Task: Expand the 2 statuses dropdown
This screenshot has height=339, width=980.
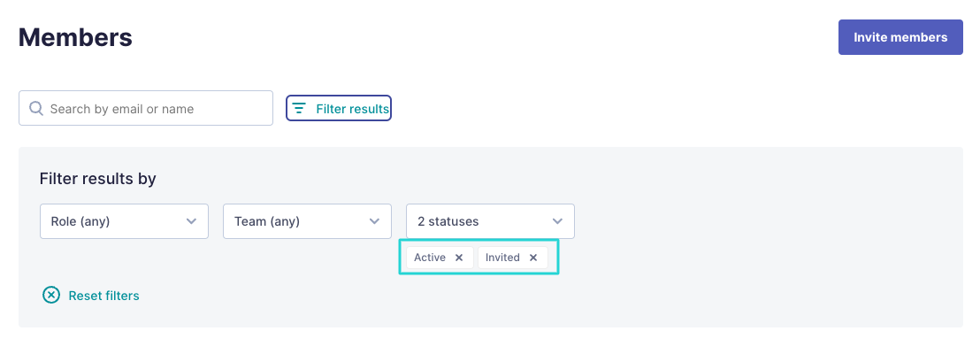Action: point(490,220)
